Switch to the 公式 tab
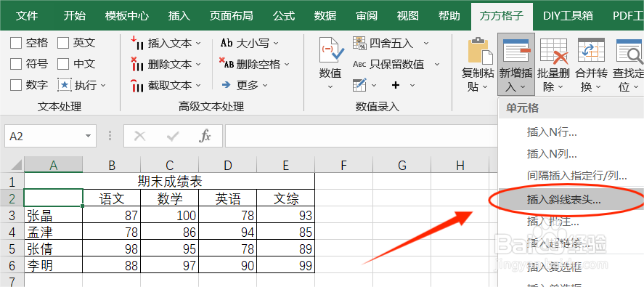The height and width of the screenshot is (287, 644). (284, 16)
